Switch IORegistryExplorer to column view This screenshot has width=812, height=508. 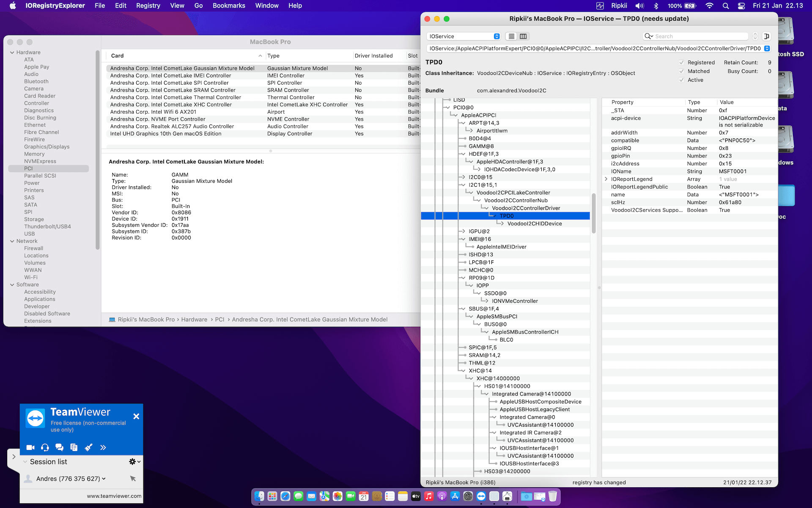[523, 36]
